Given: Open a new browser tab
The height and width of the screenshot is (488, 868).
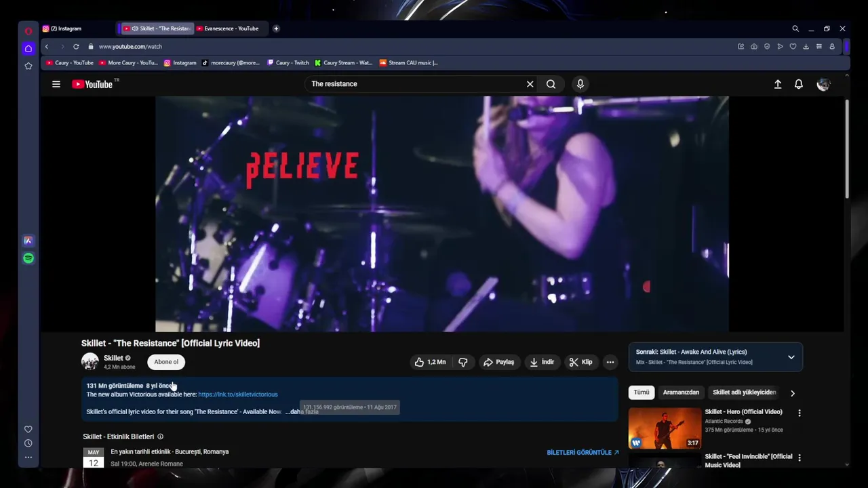Looking at the screenshot, I should point(276,28).
